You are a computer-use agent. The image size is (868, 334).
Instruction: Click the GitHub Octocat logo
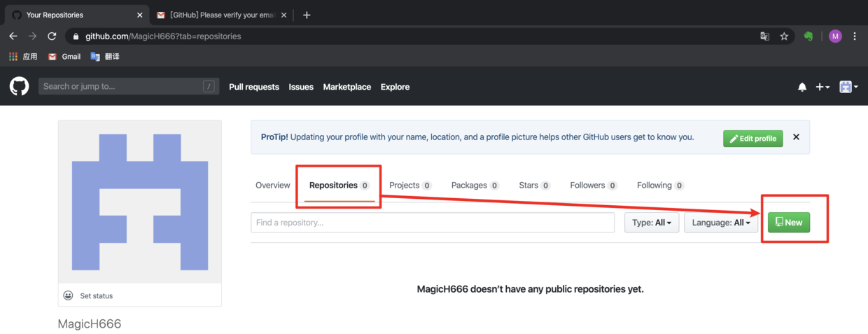tap(20, 87)
